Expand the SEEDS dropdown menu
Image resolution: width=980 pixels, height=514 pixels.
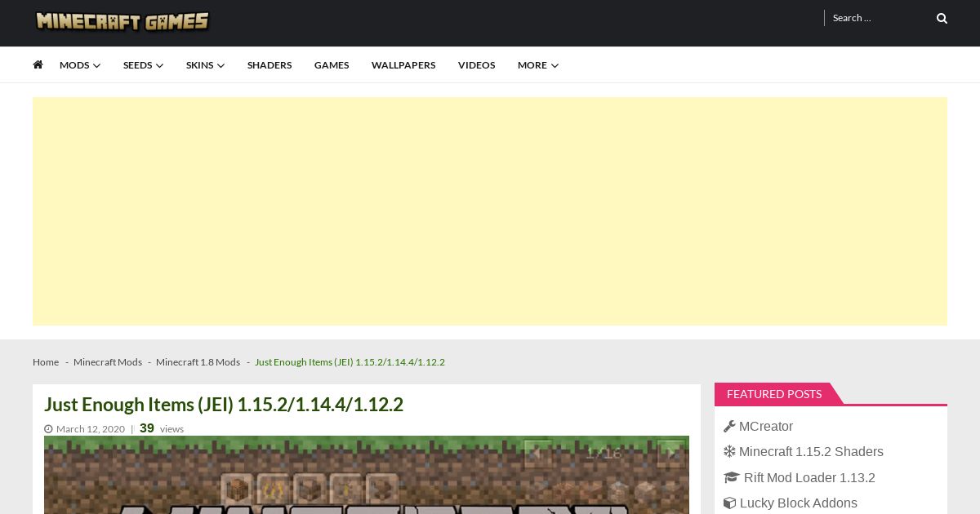(x=143, y=65)
